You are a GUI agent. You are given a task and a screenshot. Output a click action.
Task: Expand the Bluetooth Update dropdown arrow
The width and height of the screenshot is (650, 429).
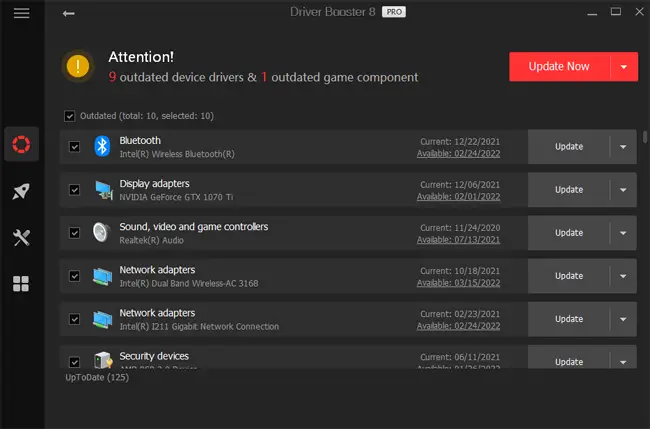pyautogui.click(x=623, y=147)
